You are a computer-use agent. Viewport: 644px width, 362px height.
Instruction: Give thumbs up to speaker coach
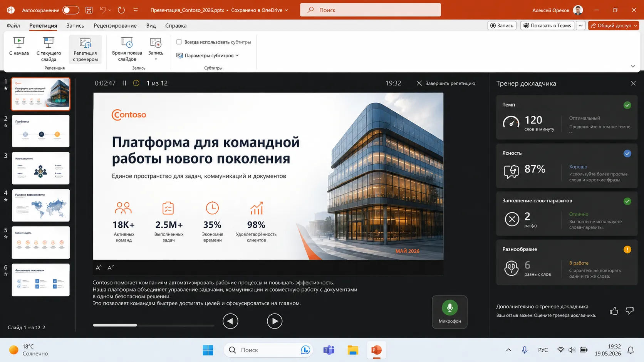(614, 311)
